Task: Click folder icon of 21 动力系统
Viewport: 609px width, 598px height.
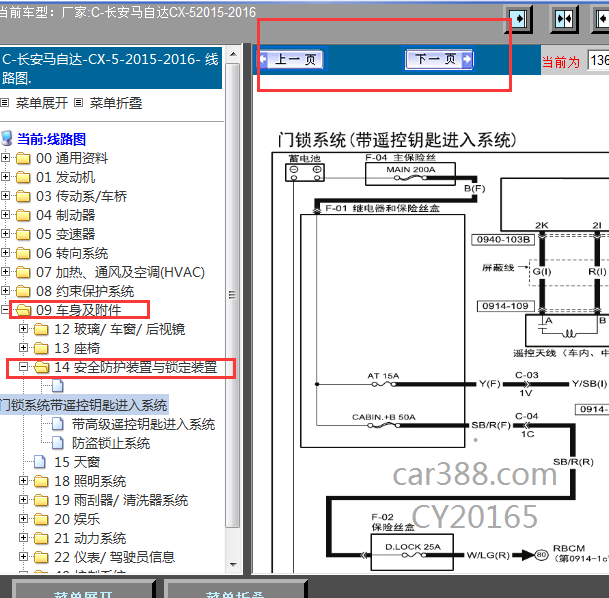Action: click(41, 539)
